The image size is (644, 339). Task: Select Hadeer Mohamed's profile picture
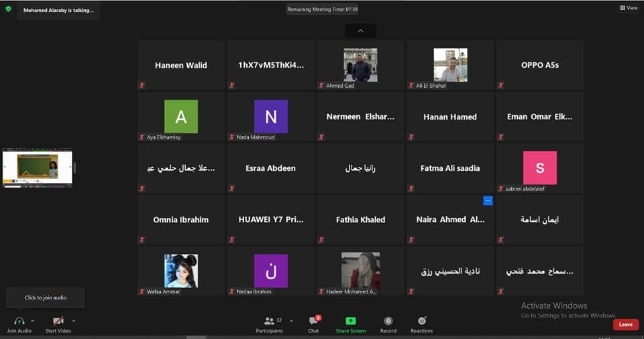pos(361,271)
